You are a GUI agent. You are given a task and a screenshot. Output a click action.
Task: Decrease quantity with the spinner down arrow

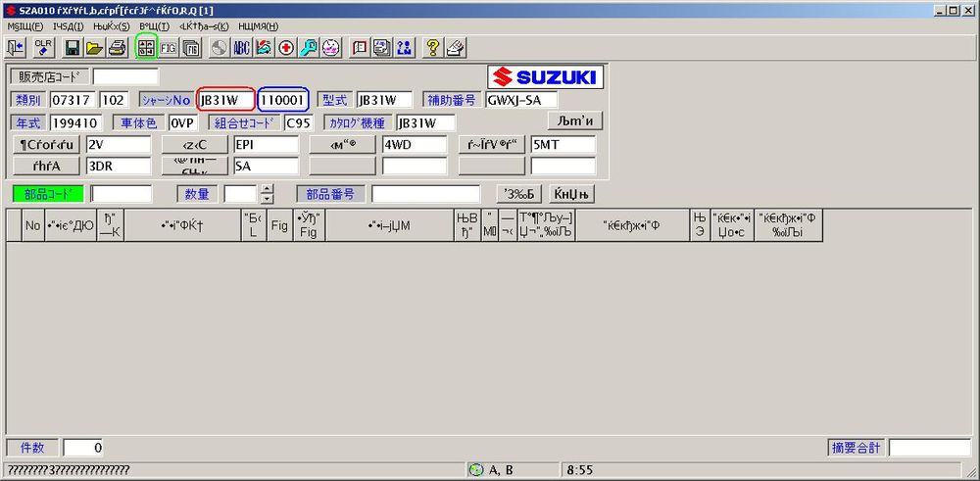[x=266, y=199]
